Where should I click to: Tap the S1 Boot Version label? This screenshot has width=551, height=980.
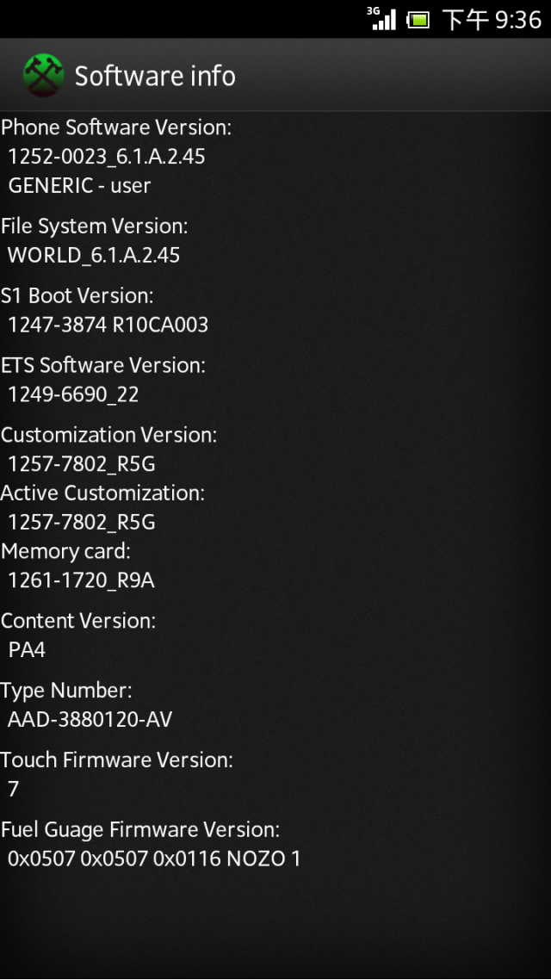[77, 295]
